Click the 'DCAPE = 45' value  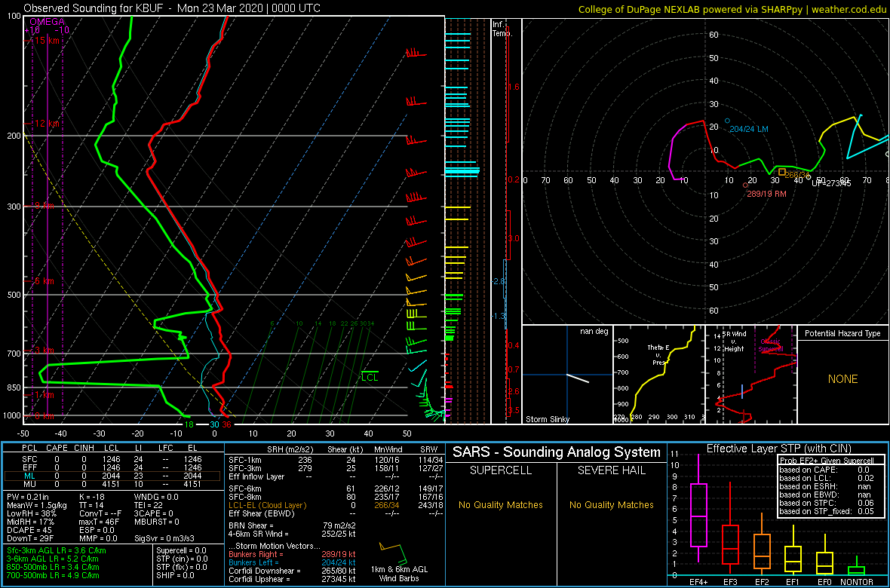29,530
